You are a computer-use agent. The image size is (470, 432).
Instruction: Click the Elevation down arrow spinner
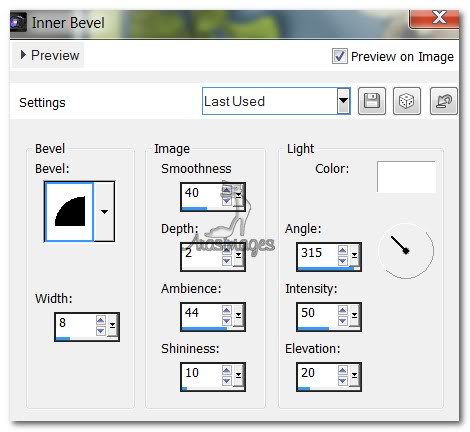coord(343,380)
